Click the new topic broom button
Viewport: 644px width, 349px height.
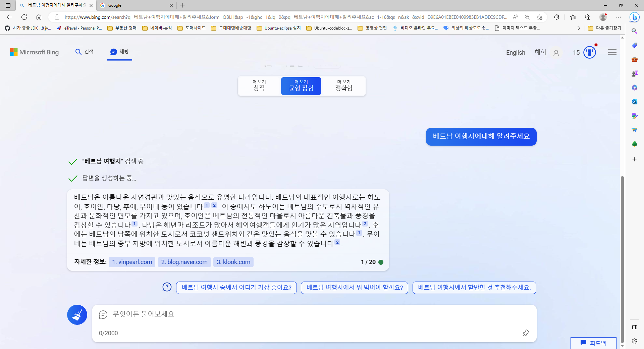pyautogui.click(x=77, y=315)
